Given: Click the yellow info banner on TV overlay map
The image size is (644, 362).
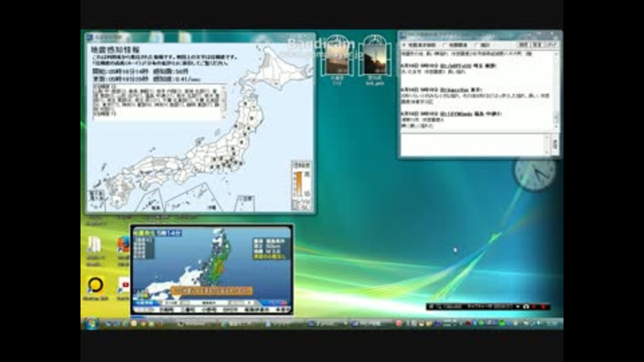Looking at the screenshot, I should point(211,290).
